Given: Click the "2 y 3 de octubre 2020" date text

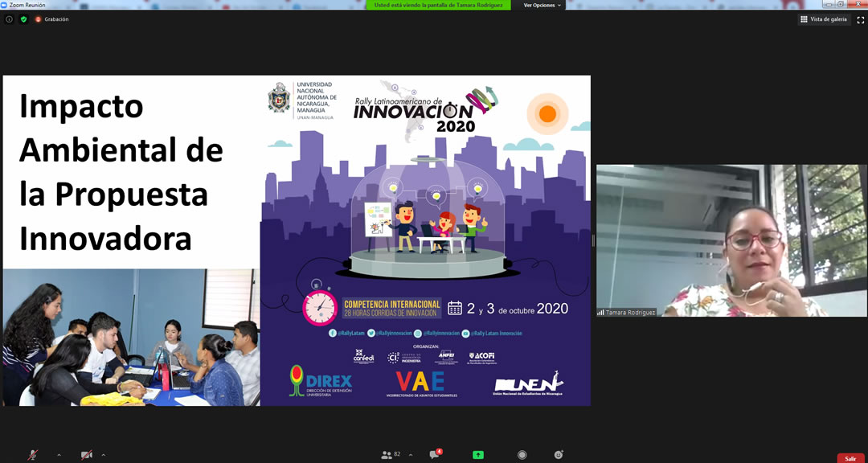Looking at the screenshot, I should (x=517, y=309).
